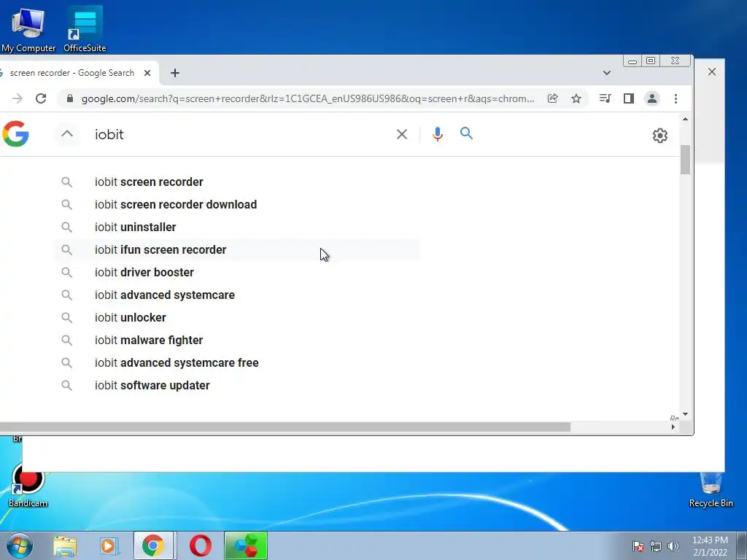The width and height of the screenshot is (747, 560).
Task: Select suggestion iobit malware fighter
Action: [x=237, y=340]
